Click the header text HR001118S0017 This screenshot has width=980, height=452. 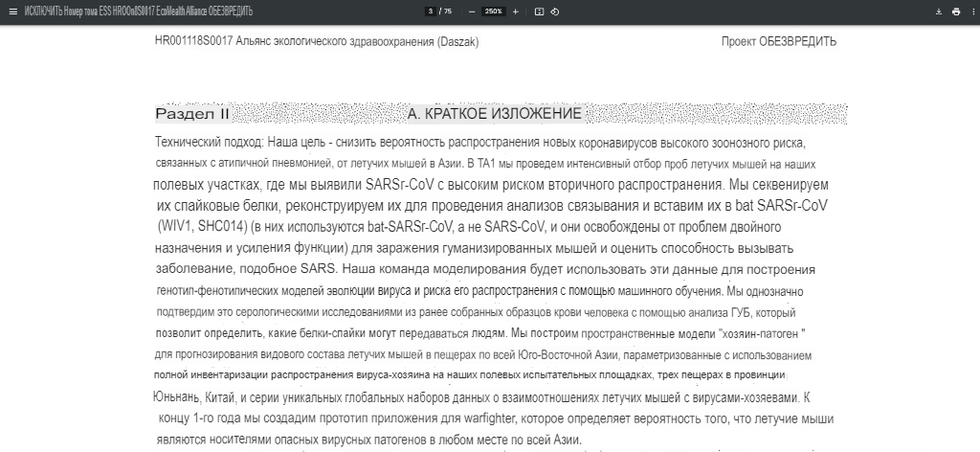point(193,42)
